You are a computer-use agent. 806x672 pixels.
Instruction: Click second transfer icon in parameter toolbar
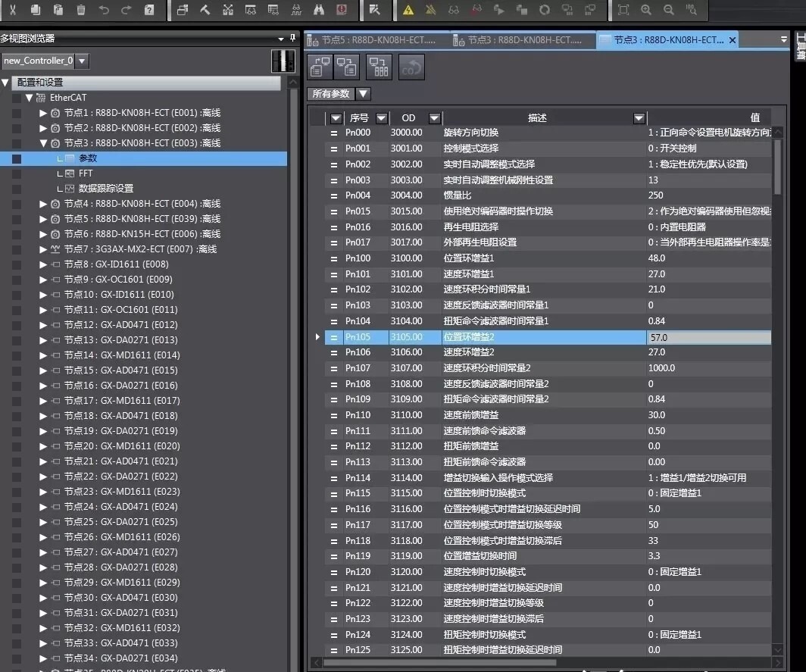coord(346,67)
